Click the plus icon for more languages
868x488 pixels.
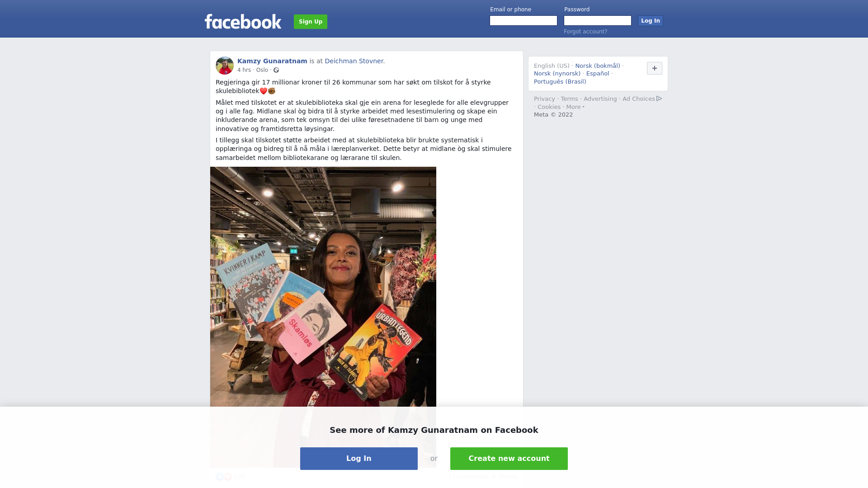tap(655, 68)
